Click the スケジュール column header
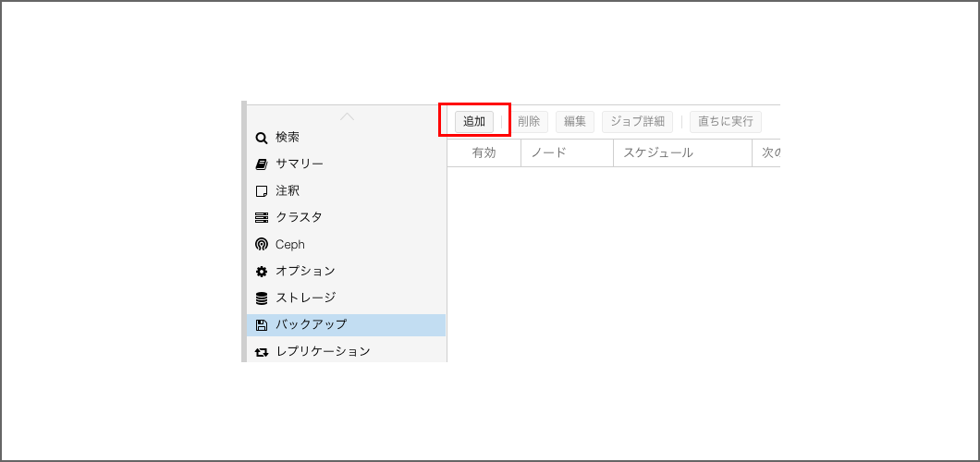980x462 pixels. tap(681, 153)
